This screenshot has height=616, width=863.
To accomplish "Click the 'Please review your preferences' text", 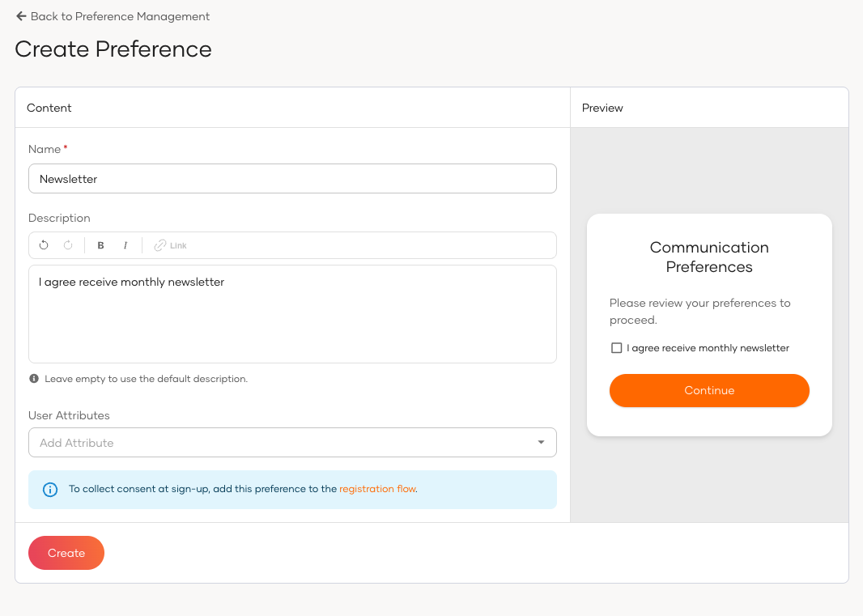I will click(699, 312).
